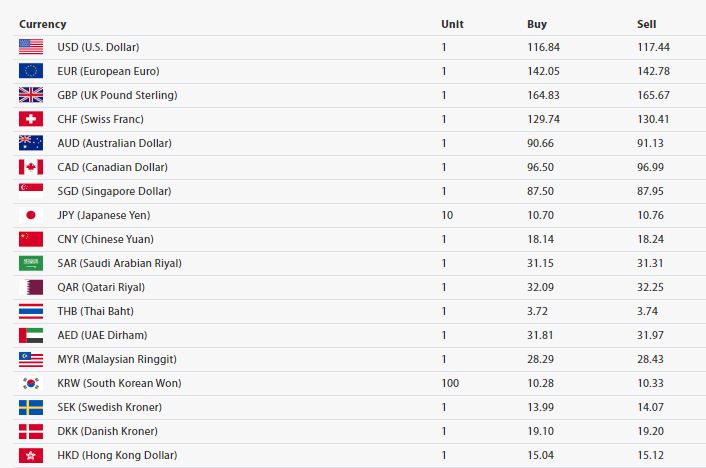
Task: Click the Swiss flag icon
Action: click(31, 119)
